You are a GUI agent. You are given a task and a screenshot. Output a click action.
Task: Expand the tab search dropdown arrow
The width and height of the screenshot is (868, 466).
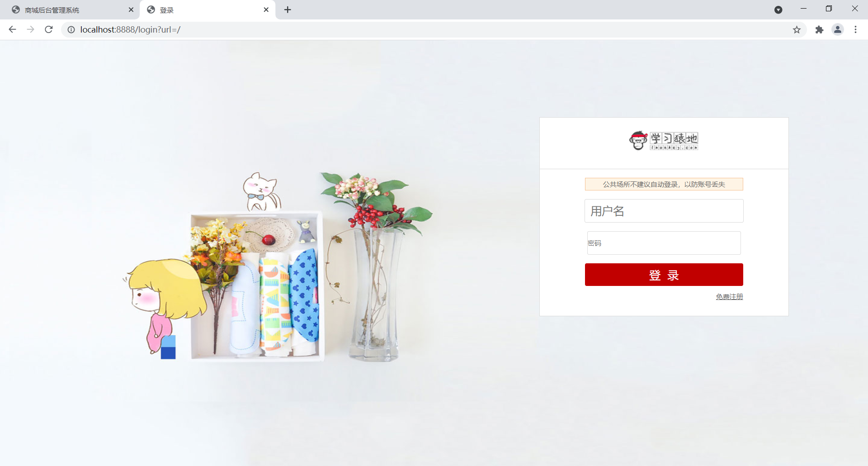(x=778, y=10)
